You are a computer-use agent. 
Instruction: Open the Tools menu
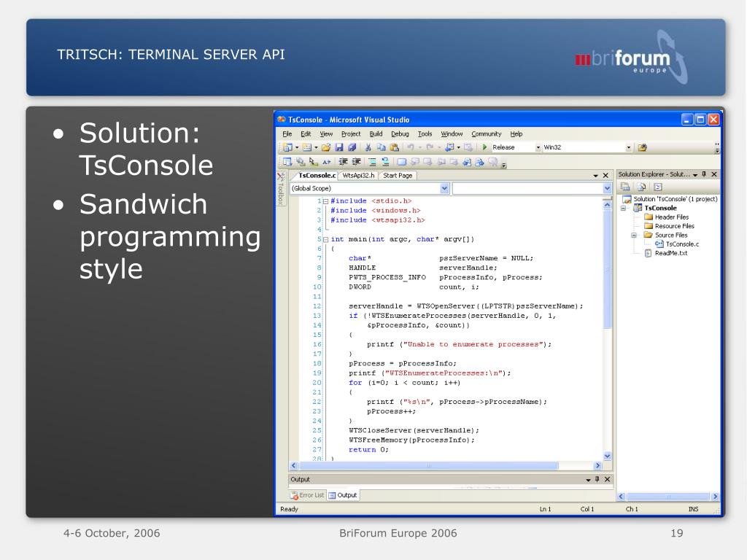point(425,134)
